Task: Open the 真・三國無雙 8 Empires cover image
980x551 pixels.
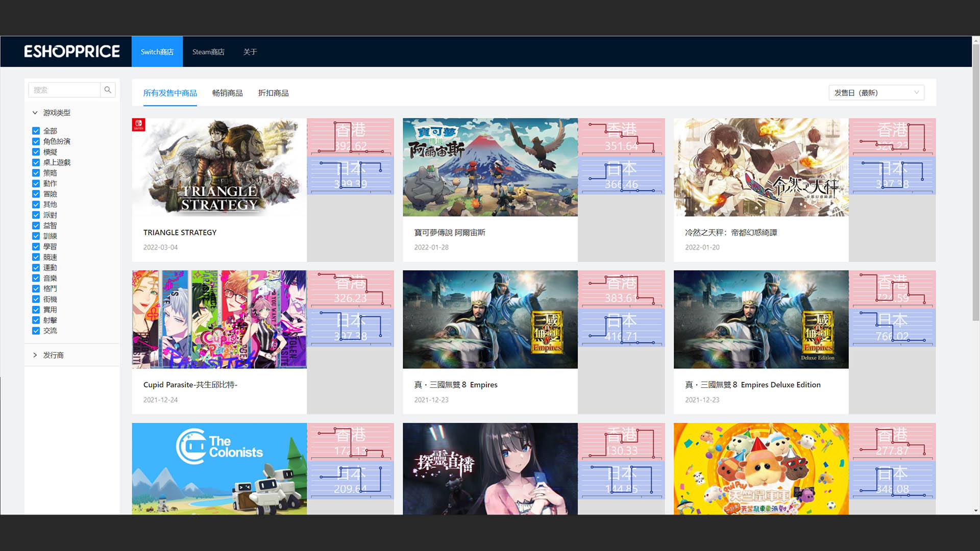Action: (x=490, y=319)
